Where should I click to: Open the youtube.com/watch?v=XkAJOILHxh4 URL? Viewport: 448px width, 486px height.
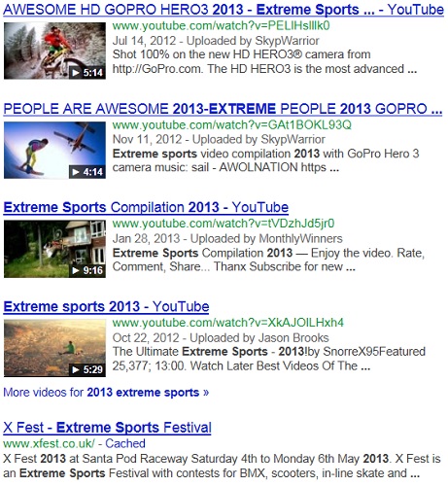point(228,323)
